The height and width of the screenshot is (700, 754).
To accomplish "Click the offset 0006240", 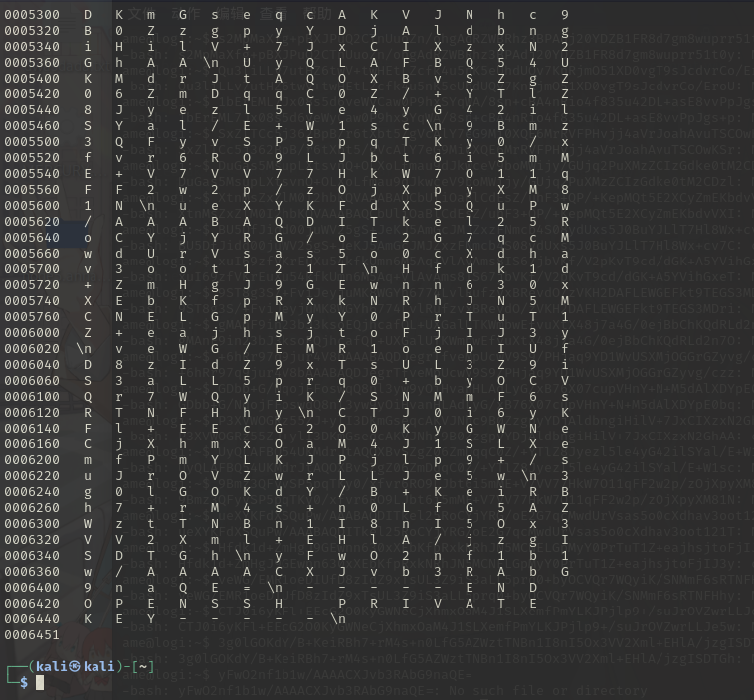I will point(32,492).
